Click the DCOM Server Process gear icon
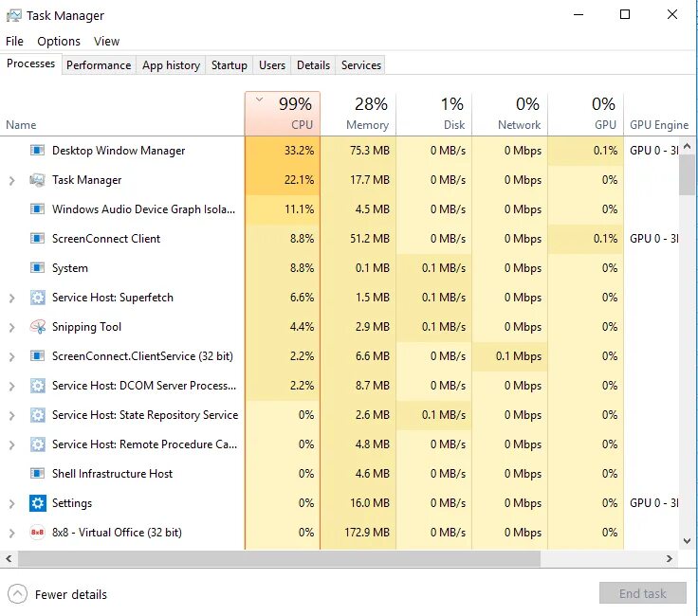 tap(37, 385)
